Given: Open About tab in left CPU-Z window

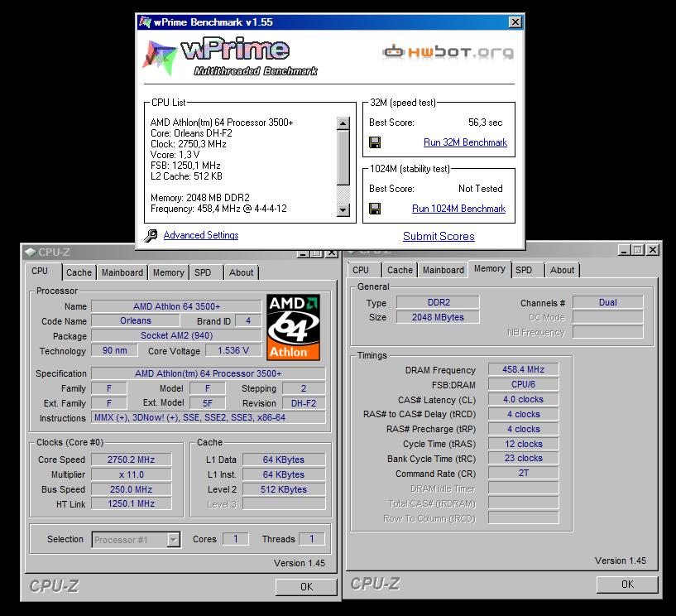Looking at the screenshot, I should [x=241, y=272].
